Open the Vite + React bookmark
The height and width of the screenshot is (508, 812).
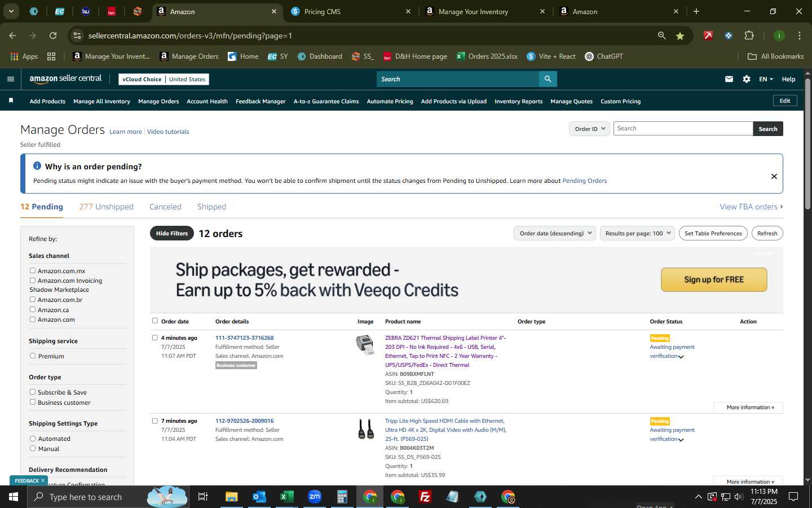[551, 56]
